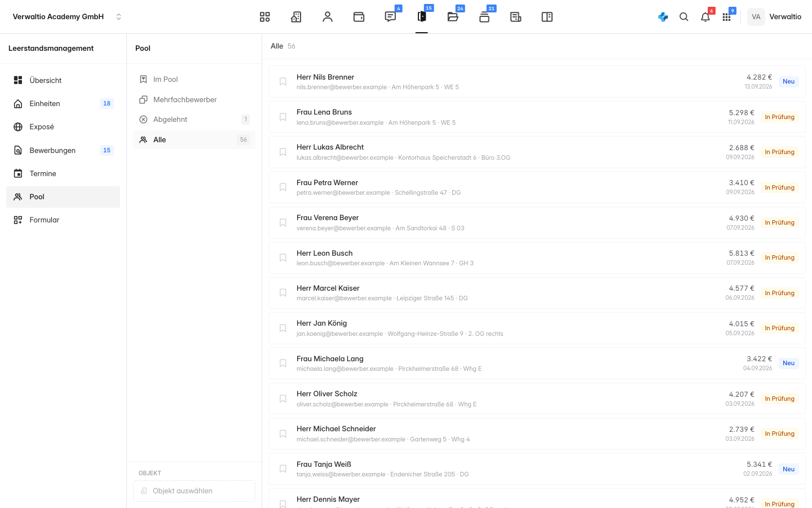The height and width of the screenshot is (508, 812).
Task: Open the split panel layout icon
Action: coord(547,17)
